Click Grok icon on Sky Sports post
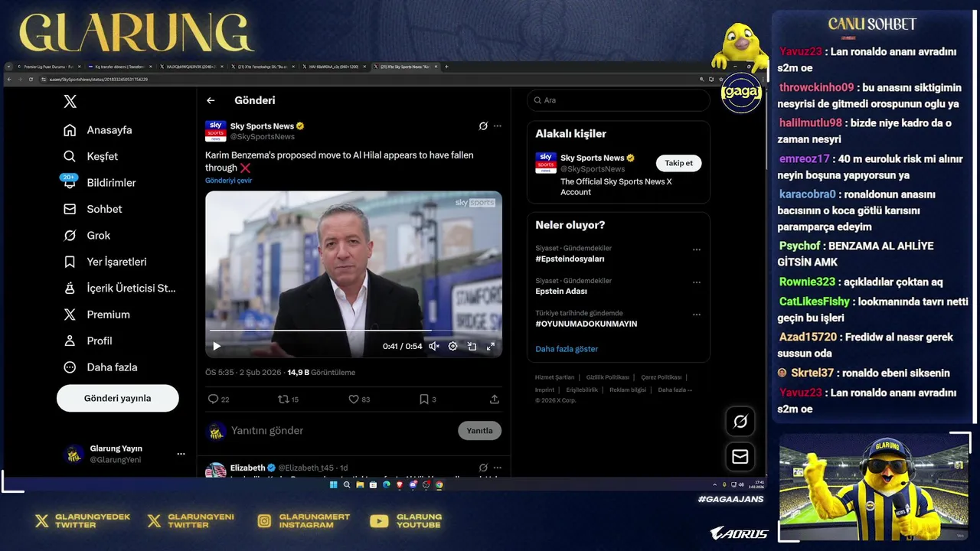The width and height of the screenshot is (980, 551). (x=483, y=126)
